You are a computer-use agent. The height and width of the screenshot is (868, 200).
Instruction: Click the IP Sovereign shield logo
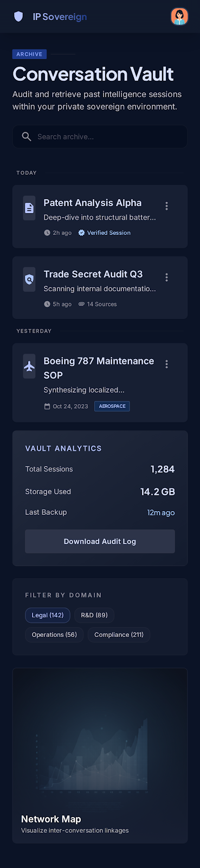[x=19, y=17]
